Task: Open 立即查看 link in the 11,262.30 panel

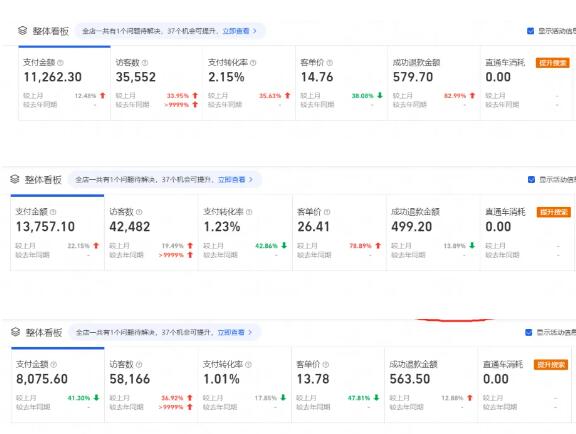Action: click(x=236, y=31)
